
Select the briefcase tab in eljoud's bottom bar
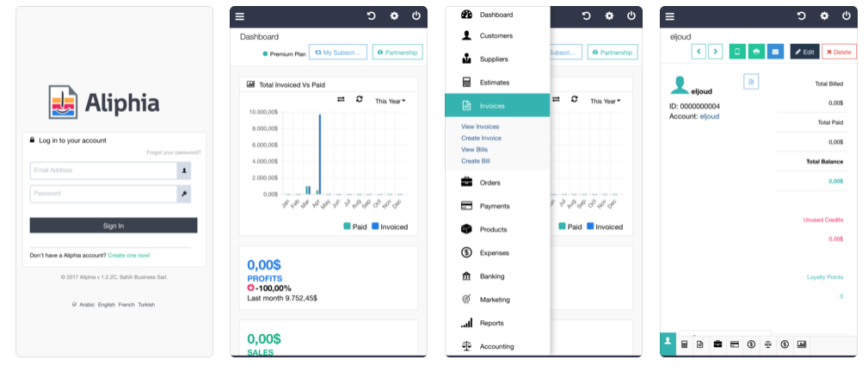coord(717,344)
